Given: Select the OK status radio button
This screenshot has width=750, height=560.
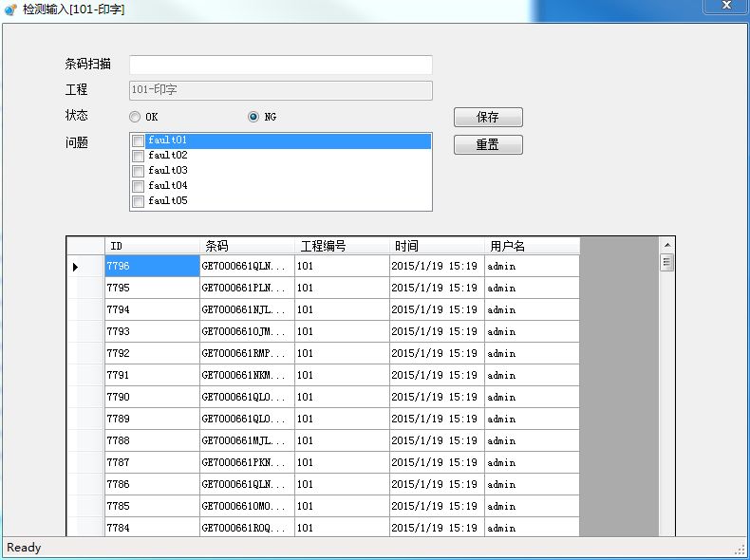Looking at the screenshot, I should [x=135, y=117].
